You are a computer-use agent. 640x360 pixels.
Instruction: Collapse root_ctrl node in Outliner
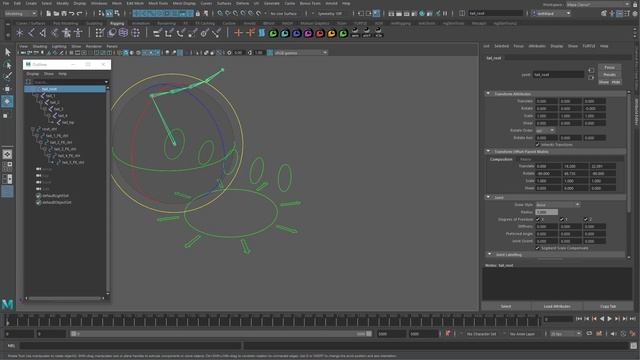[33, 129]
